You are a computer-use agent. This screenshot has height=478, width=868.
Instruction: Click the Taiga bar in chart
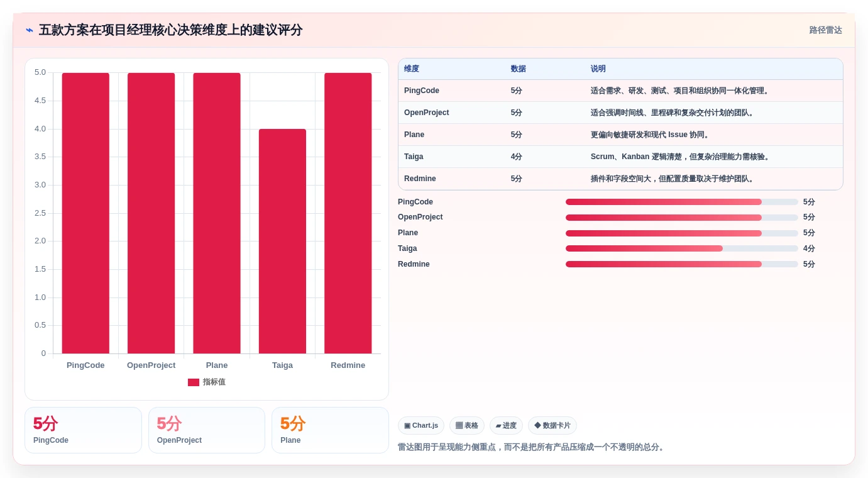point(282,242)
